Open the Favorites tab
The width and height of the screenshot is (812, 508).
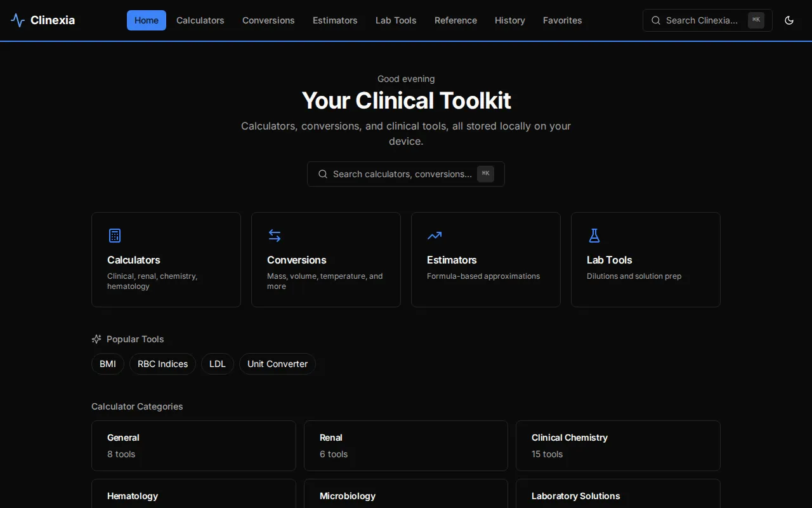click(563, 20)
